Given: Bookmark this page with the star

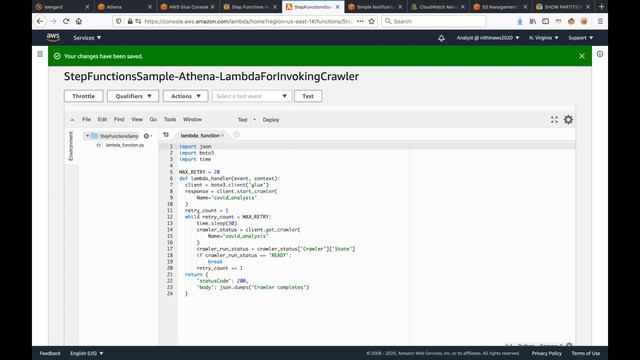Looking at the screenshot, I should (371, 21).
